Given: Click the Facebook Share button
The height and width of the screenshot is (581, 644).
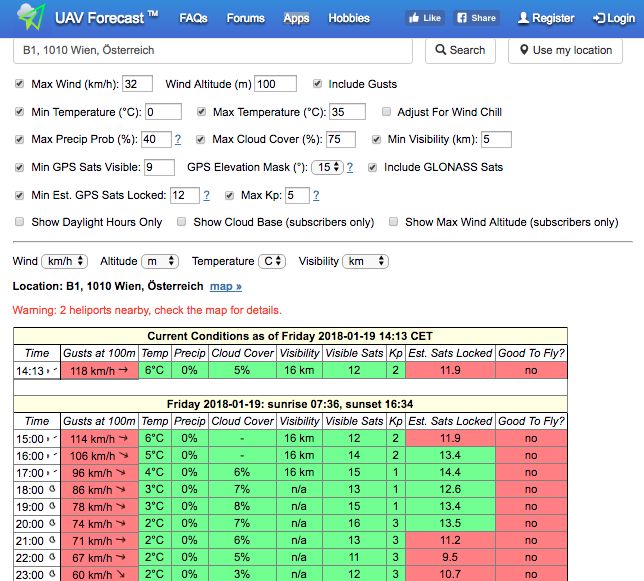Looking at the screenshot, I should (x=476, y=18).
